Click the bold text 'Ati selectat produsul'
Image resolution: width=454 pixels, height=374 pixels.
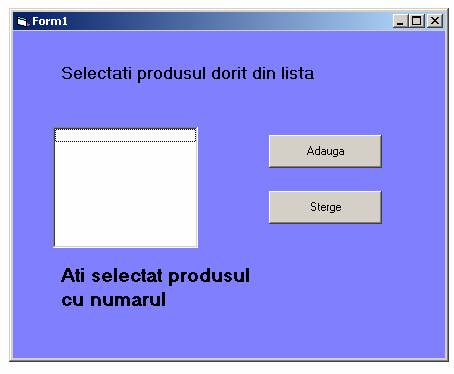click(x=155, y=276)
